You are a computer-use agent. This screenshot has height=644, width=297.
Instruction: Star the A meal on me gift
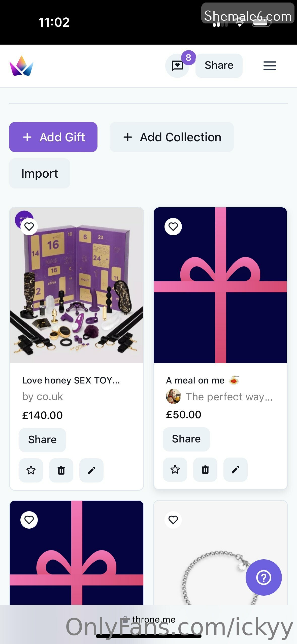point(175,469)
